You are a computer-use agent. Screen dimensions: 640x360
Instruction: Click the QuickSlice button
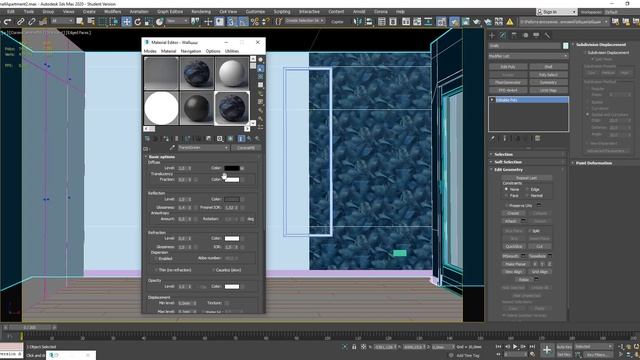514,246
